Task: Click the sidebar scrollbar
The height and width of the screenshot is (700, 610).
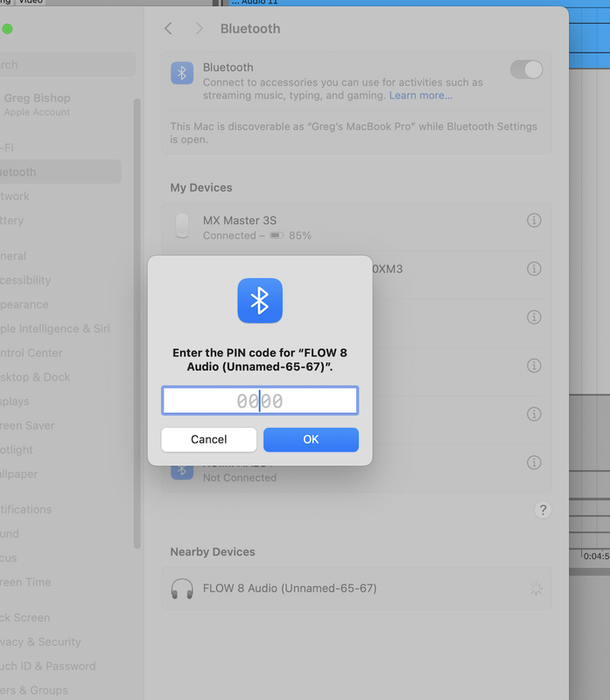Action: click(x=137, y=323)
